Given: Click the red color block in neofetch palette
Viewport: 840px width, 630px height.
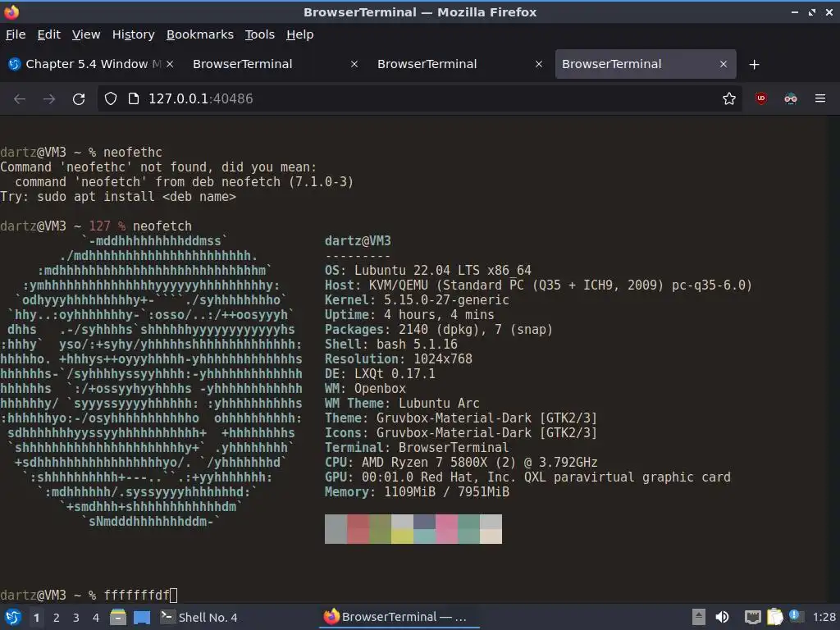Looking at the screenshot, I should click(x=358, y=529).
